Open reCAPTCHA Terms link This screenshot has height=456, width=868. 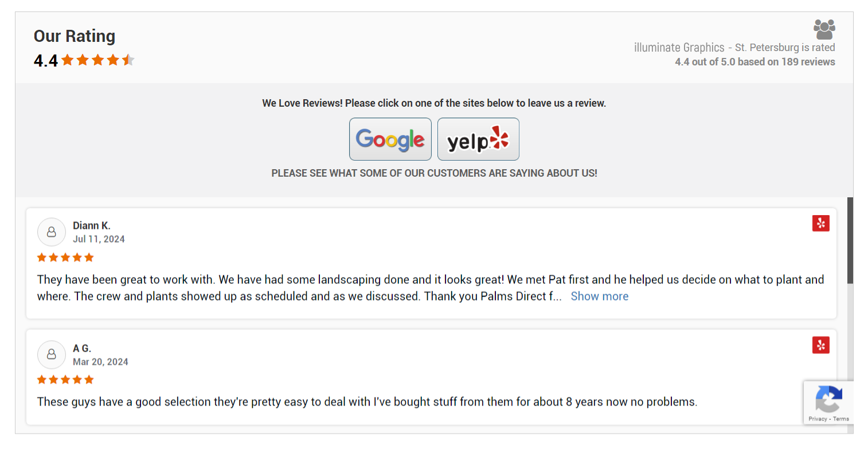[x=841, y=419]
